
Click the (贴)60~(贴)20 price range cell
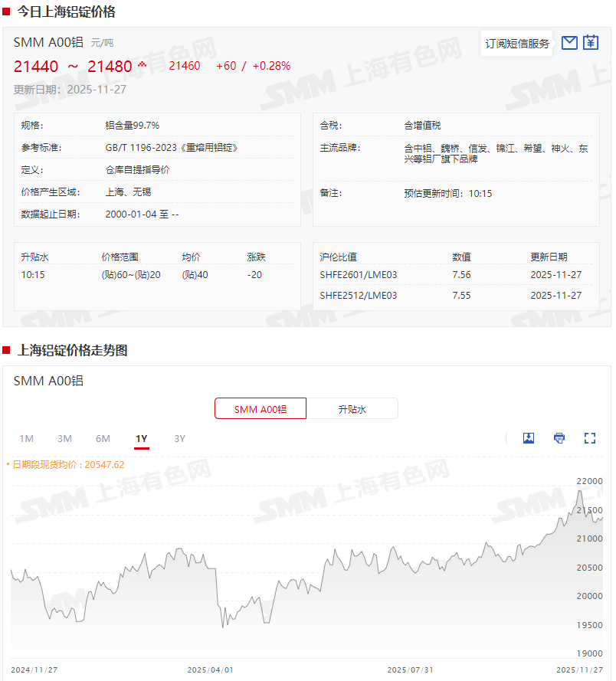[131, 275]
